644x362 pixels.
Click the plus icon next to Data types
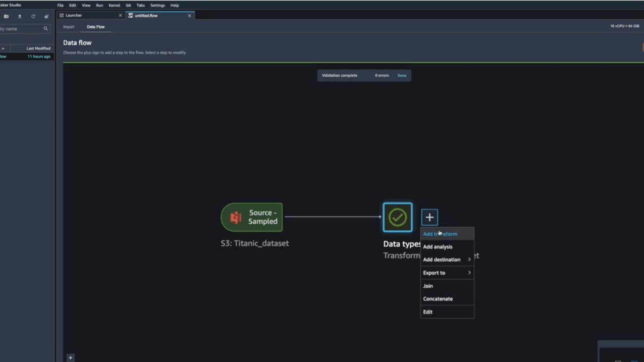pos(429,217)
